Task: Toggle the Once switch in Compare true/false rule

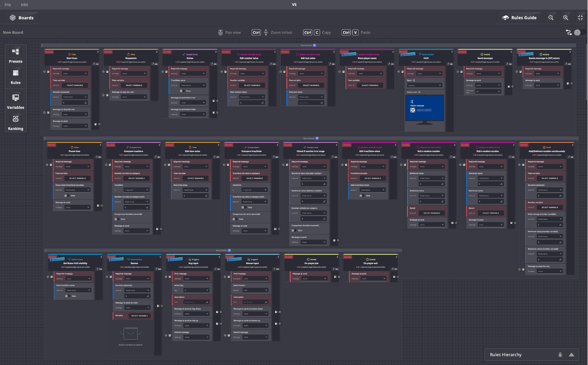Action: (234, 219)
